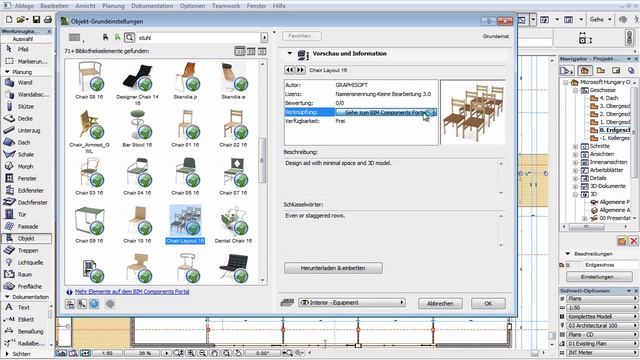This screenshot has height=360, width=640.
Task: Collapse Vorschau und Information section
Action: tap(289, 53)
